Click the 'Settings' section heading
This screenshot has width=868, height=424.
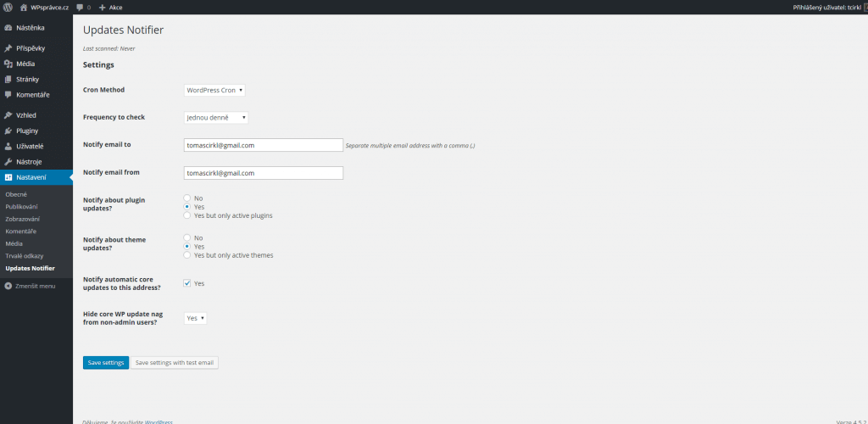(98, 64)
